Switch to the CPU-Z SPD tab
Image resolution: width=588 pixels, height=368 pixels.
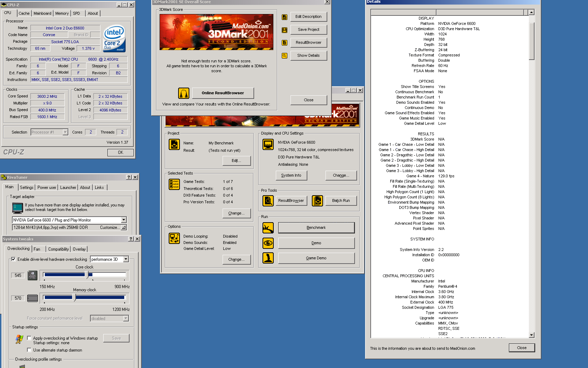click(76, 13)
